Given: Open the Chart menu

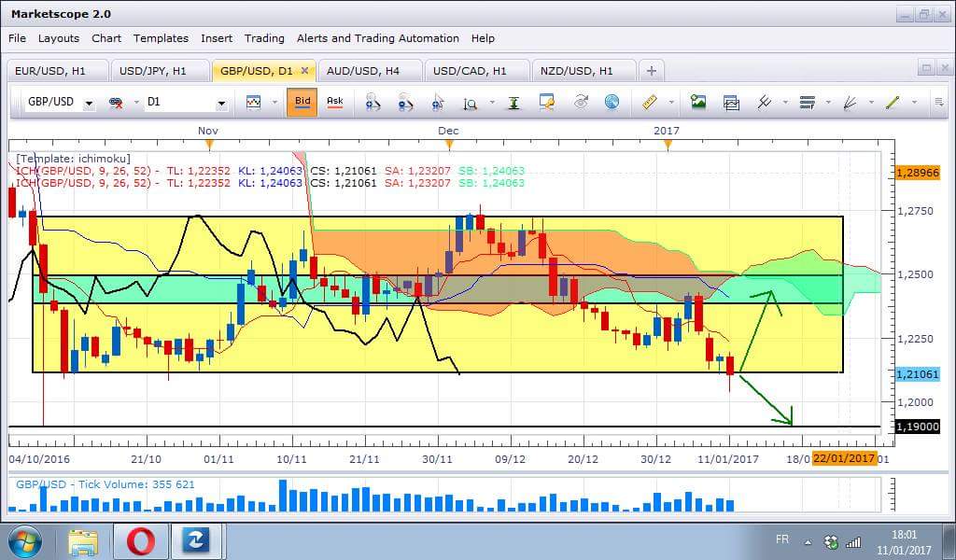Looking at the screenshot, I should click(x=106, y=37).
